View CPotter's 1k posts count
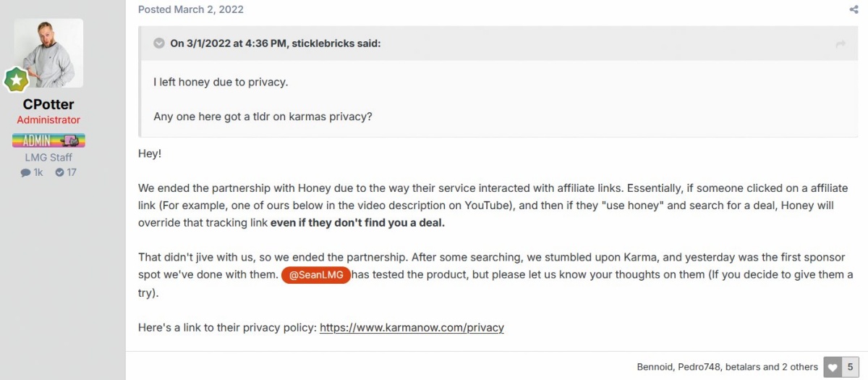 (x=32, y=172)
